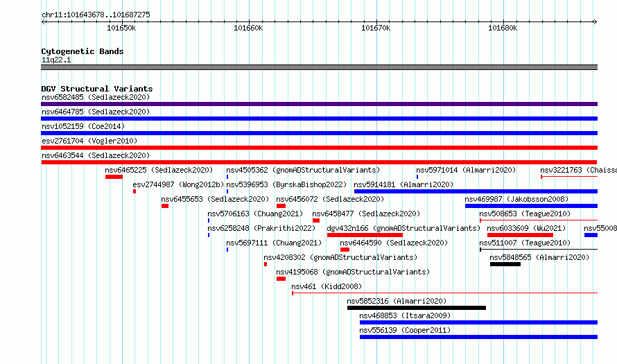Open esv2761704 (Vogler2010) variant label
This screenshot has height=364, width=617.
click(89, 141)
